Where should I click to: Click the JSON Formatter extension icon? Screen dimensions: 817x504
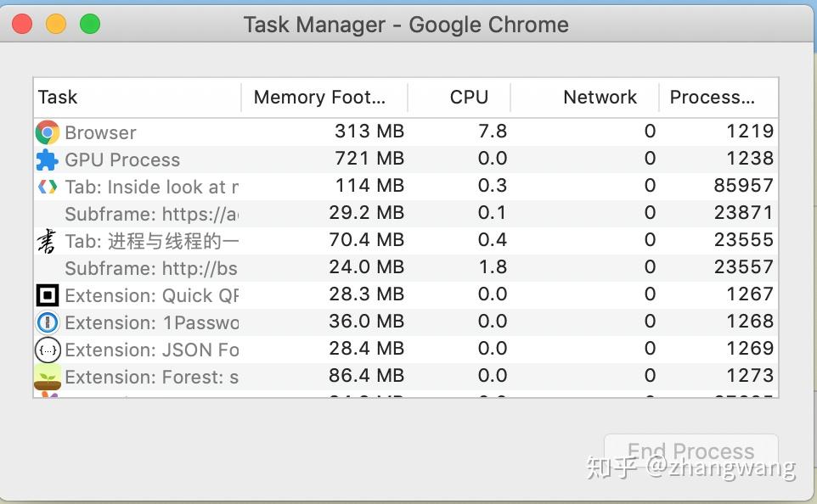[x=48, y=350]
